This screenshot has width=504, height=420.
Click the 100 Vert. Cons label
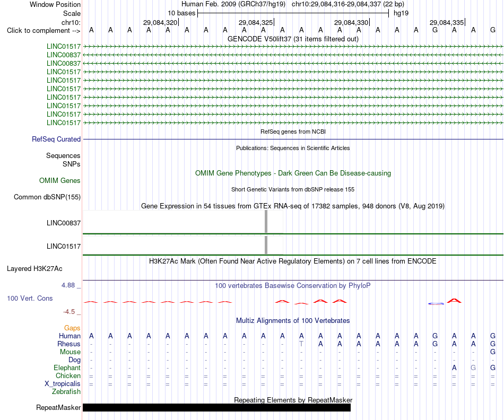pyautogui.click(x=30, y=298)
